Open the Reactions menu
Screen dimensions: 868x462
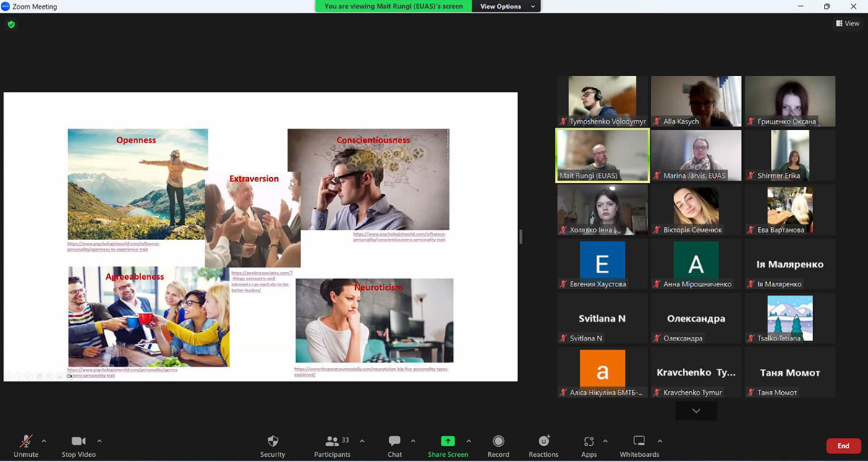tap(543, 446)
